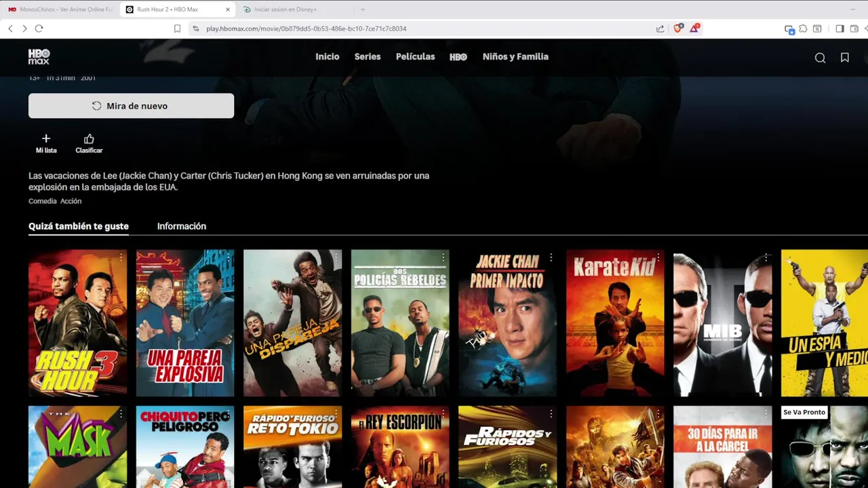The height and width of the screenshot is (488, 868).
Task: Open Brave Rewards triangle icon
Action: [x=694, y=28]
